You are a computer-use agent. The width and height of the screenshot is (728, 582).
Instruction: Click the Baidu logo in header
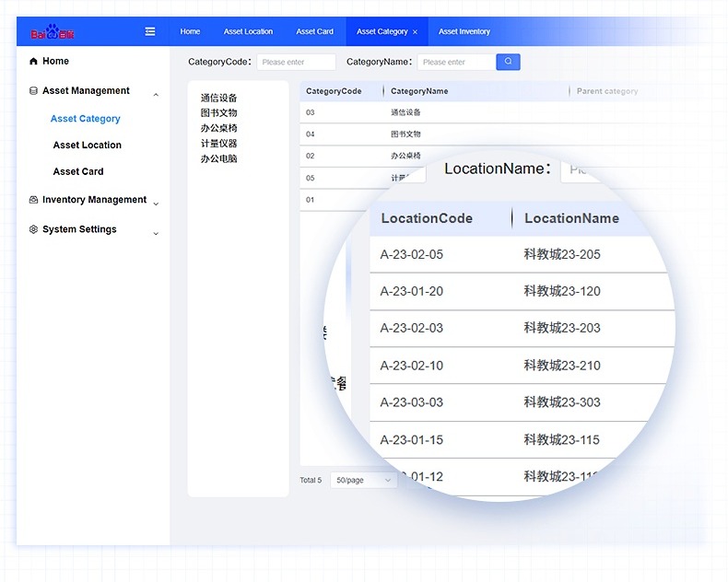[53, 32]
